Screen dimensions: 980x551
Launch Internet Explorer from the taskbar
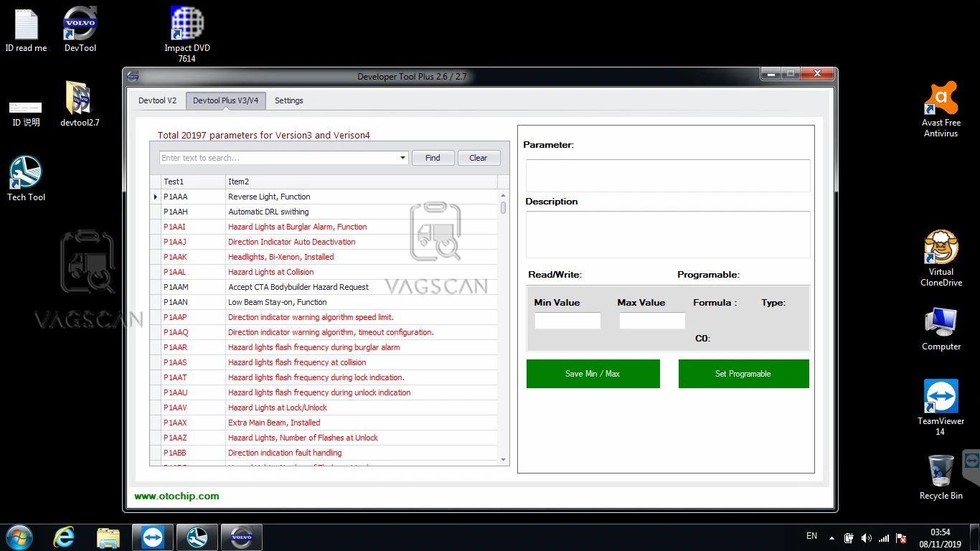point(64,537)
